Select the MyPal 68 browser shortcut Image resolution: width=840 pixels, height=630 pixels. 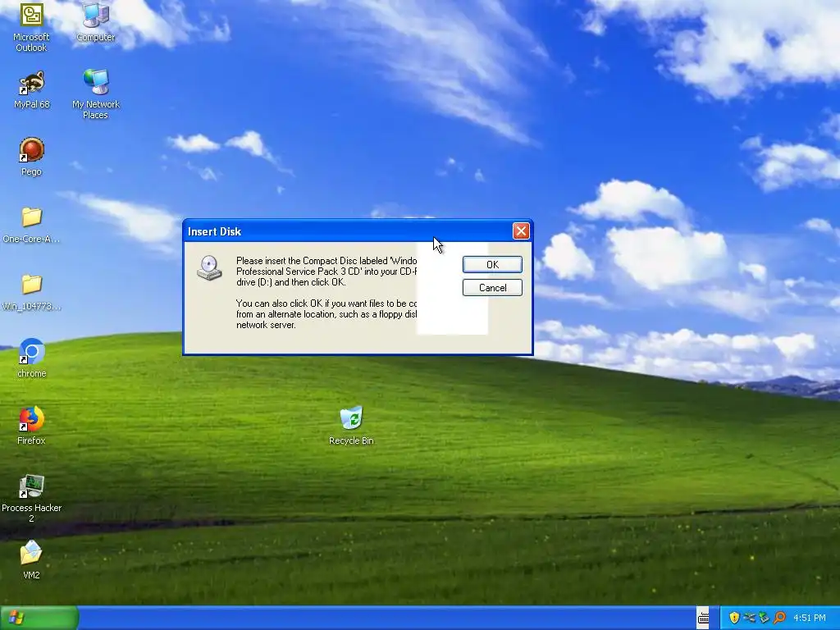32,89
